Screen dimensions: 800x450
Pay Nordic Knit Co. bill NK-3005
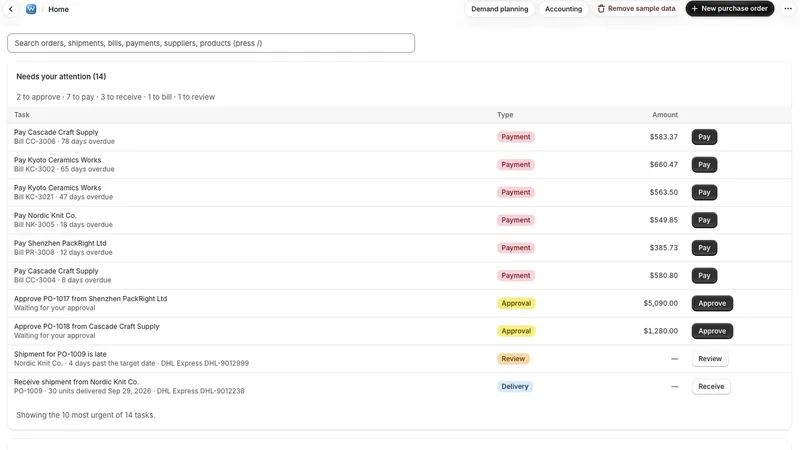704,220
